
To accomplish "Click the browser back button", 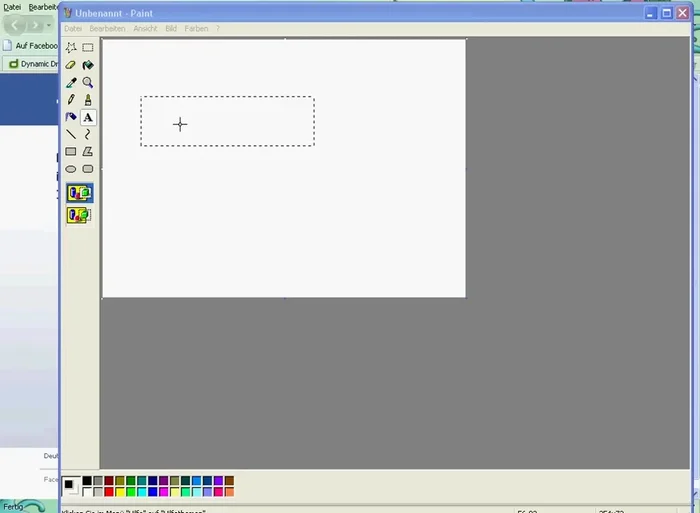I will [x=14, y=25].
